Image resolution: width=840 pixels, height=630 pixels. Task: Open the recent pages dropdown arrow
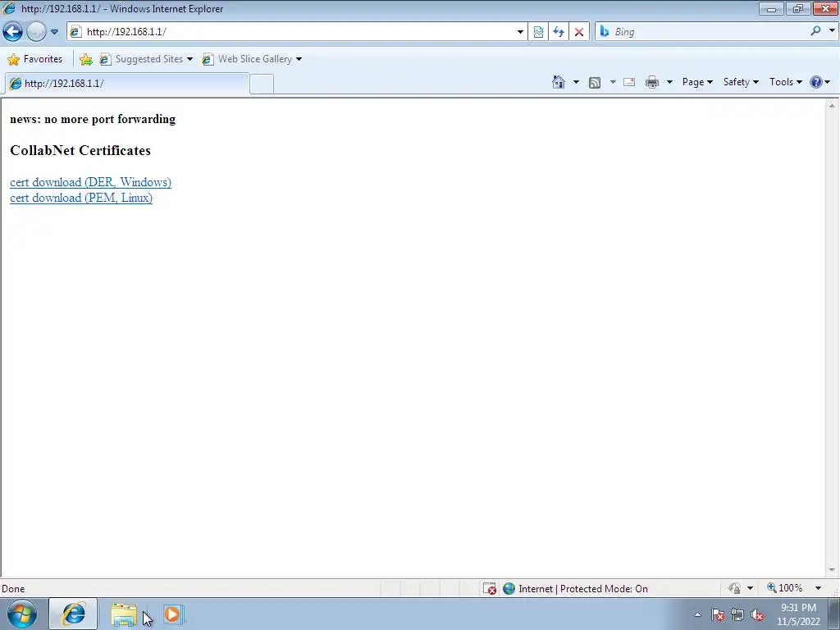click(x=54, y=32)
